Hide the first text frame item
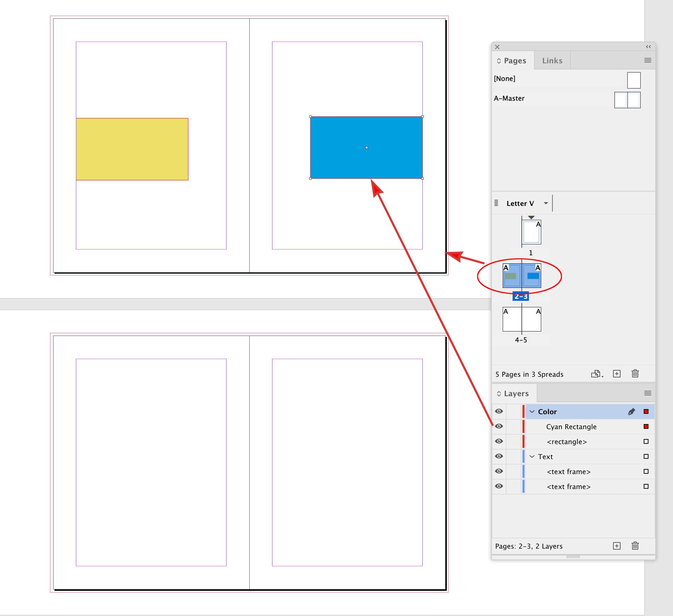This screenshot has height=616, width=673. [499, 471]
